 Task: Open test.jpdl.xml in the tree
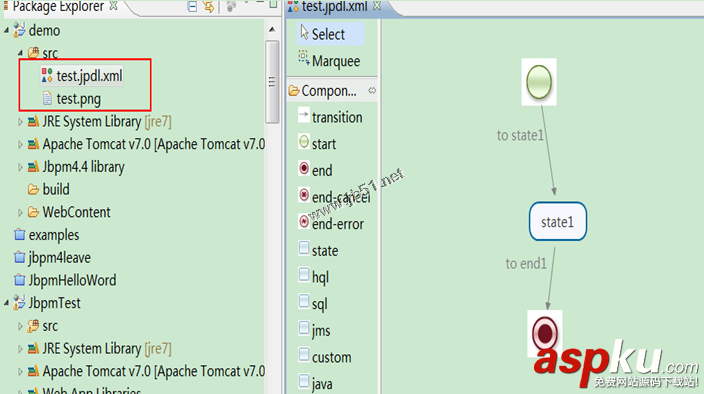pos(89,76)
